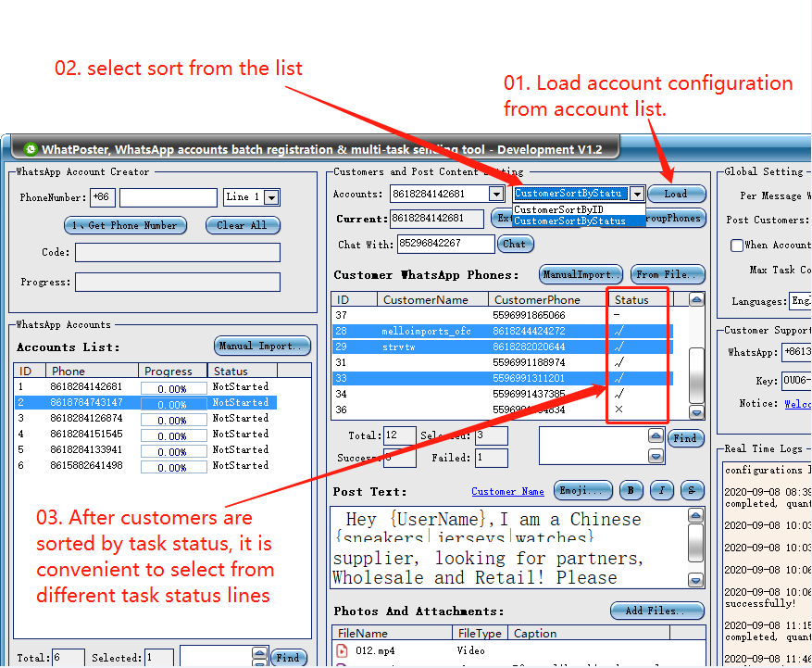The image size is (812, 668).
Task: Toggle the When Account checkbox
Action: (736, 246)
